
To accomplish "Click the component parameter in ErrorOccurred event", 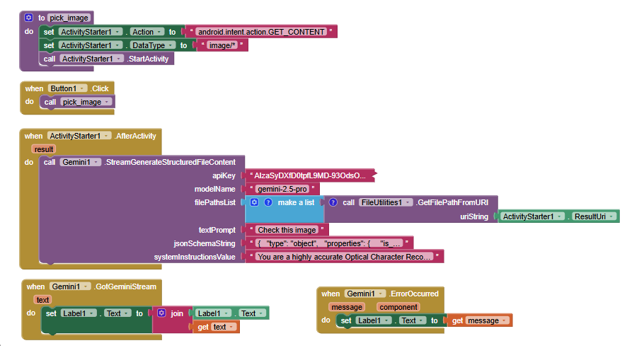I will coord(398,307).
